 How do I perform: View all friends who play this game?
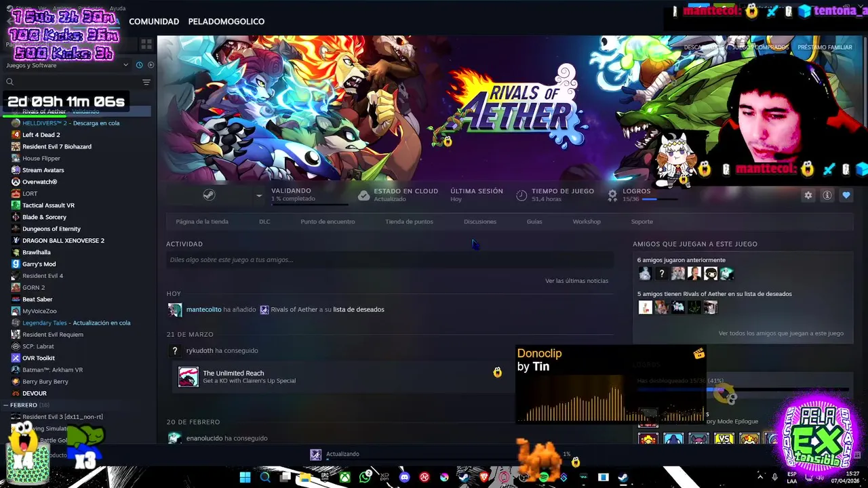pyautogui.click(x=781, y=333)
